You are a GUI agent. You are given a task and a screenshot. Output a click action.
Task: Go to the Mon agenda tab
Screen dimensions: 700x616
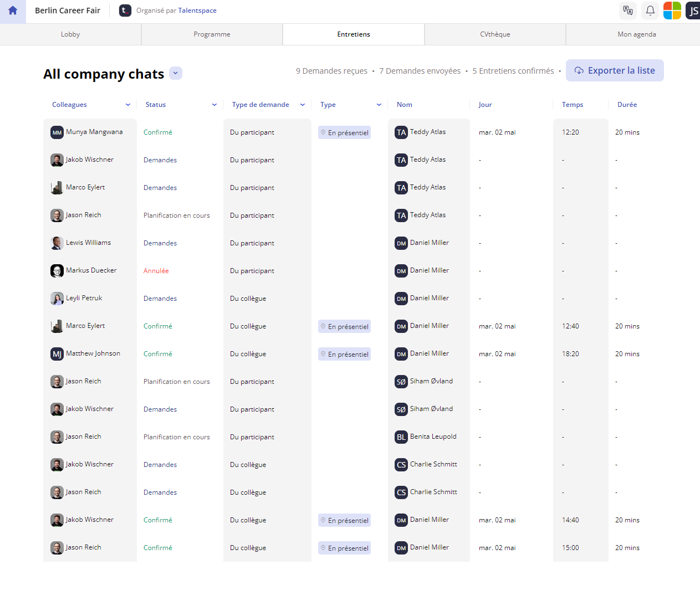(x=636, y=34)
